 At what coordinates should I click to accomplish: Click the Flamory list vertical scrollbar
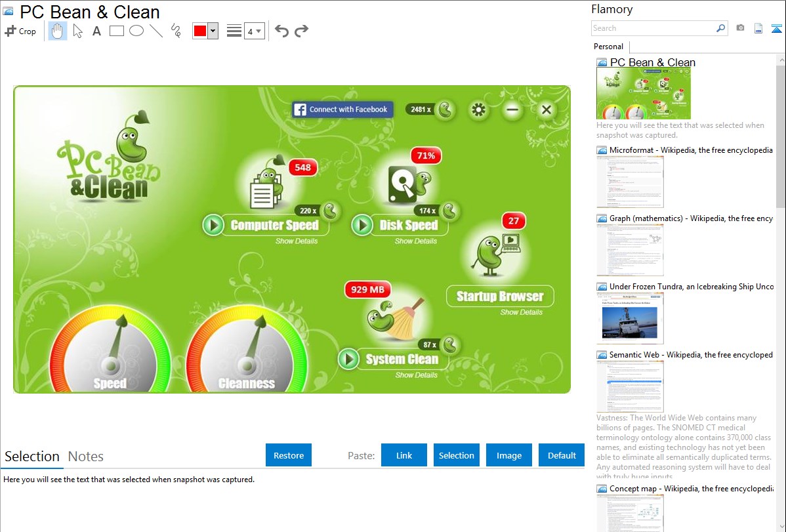781,136
